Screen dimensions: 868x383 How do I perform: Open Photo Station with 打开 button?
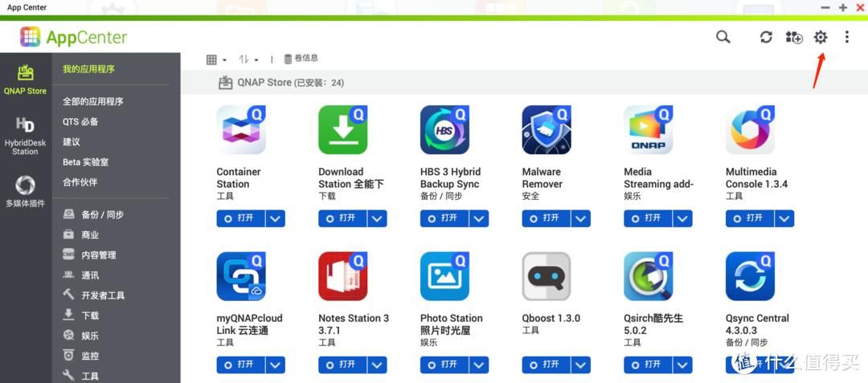tap(444, 365)
